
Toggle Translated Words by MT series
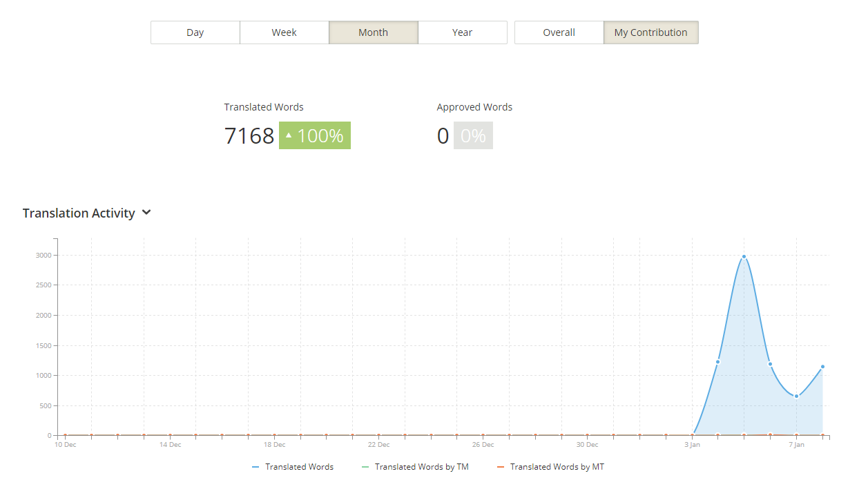point(550,467)
